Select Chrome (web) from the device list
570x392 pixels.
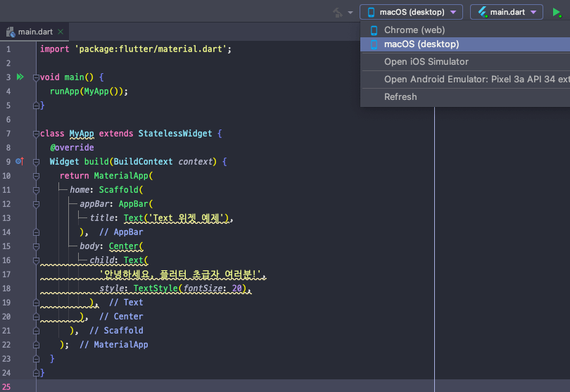465,30
